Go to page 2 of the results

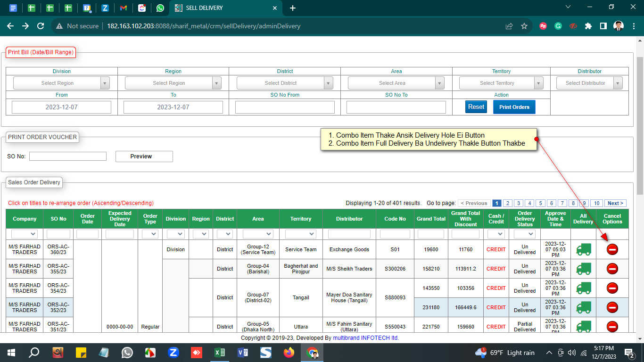click(x=507, y=203)
